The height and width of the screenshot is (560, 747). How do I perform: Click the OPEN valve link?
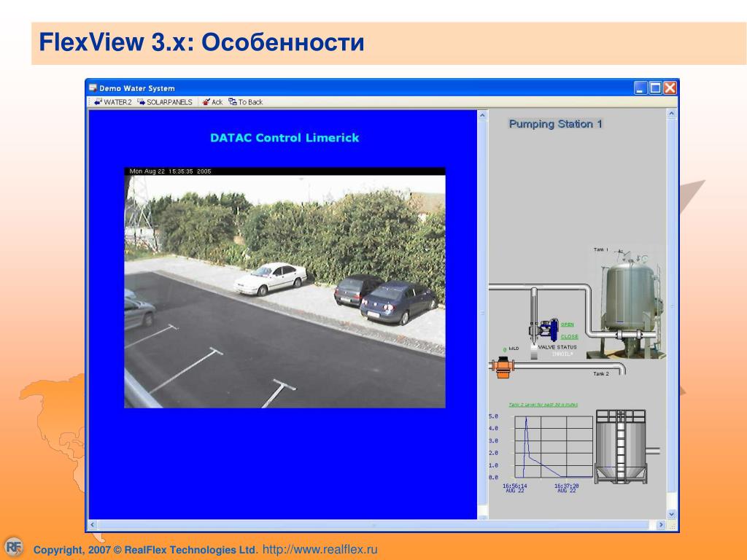pos(567,324)
